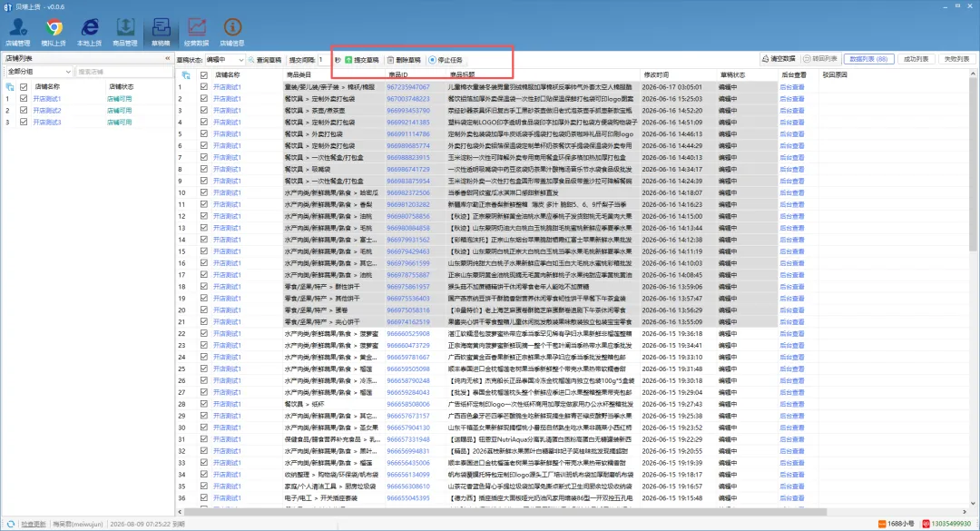980x531 pixels.
Task: Click the 删除草稿 delete drafts trash button
Action: pyautogui.click(x=404, y=60)
